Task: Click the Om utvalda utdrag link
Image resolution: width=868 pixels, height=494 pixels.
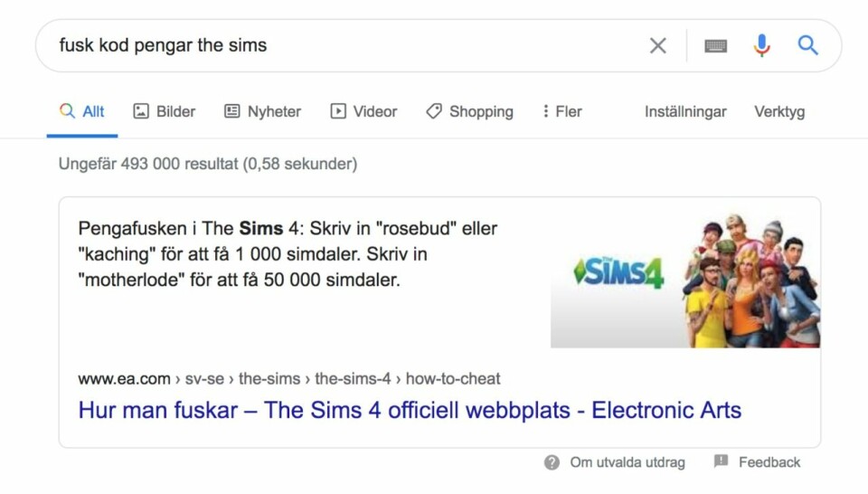Action: tap(627, 462)
